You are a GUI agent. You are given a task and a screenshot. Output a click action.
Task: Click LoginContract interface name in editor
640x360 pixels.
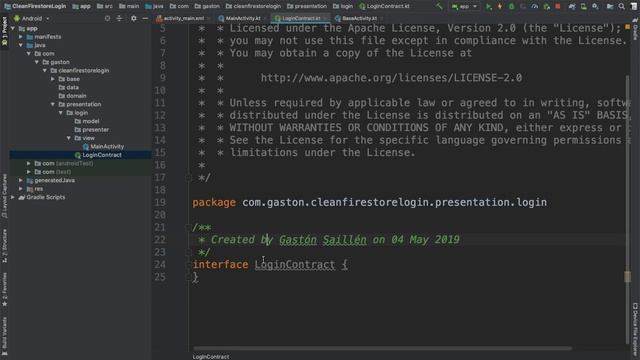tap(295, 264)
